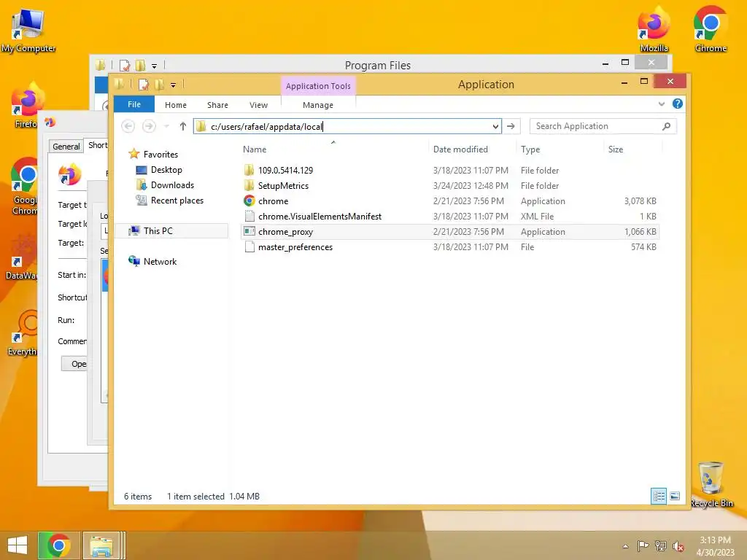Screen dimensions: 747x560
Task: Select This PC in navigation pane
Action: [158, 231]
